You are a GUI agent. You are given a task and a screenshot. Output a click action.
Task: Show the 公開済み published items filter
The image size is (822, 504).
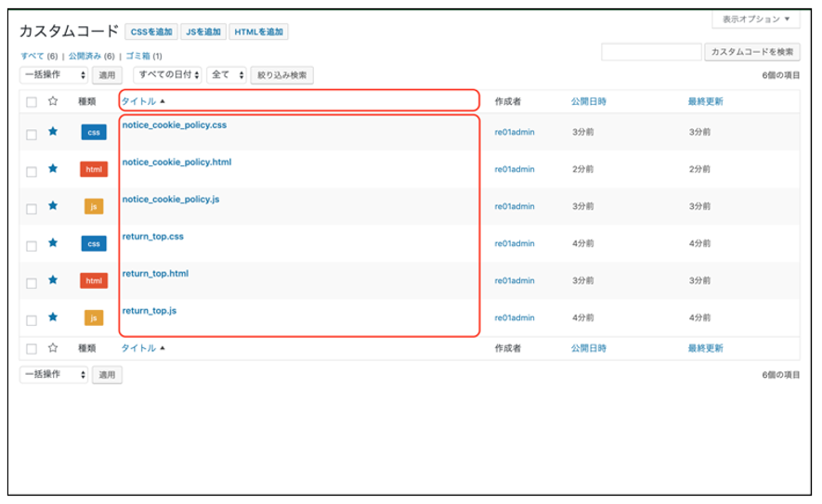click(x=85, y=56)
